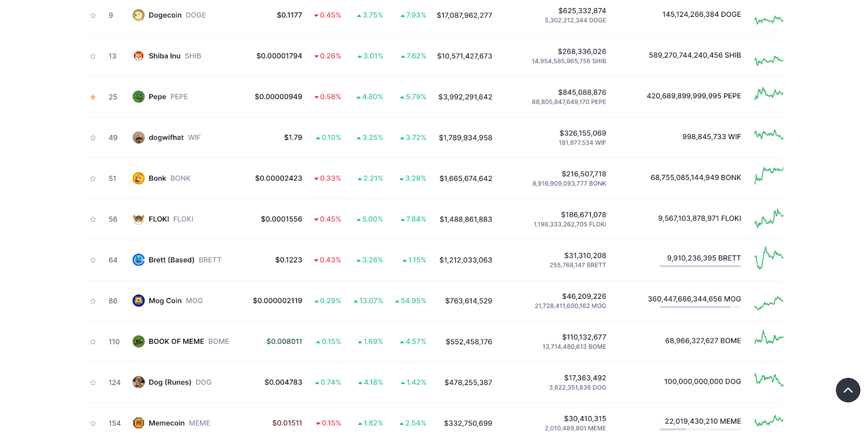
Task: Star FLOKI to add to watchlist
Action: [x=93, y=219]
